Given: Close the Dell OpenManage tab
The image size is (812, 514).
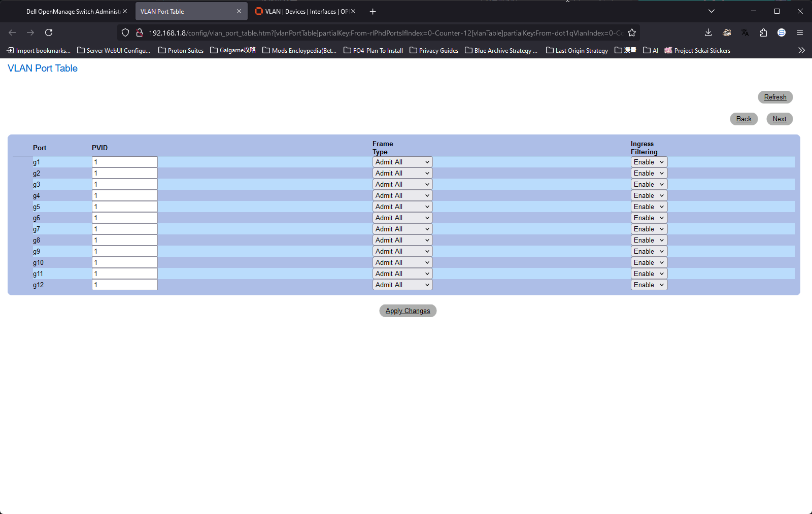Looking at the screenshot, I should point(125,11).
